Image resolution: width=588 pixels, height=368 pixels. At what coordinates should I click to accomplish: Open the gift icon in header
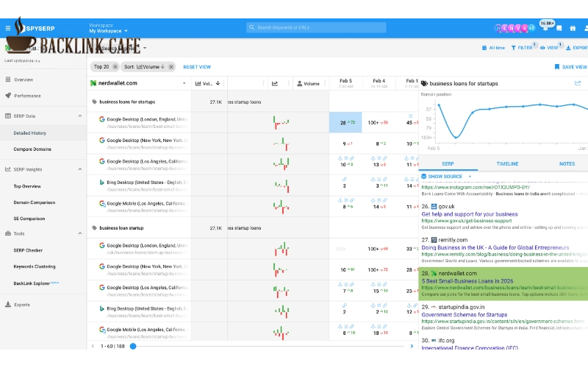click(573, 28)
